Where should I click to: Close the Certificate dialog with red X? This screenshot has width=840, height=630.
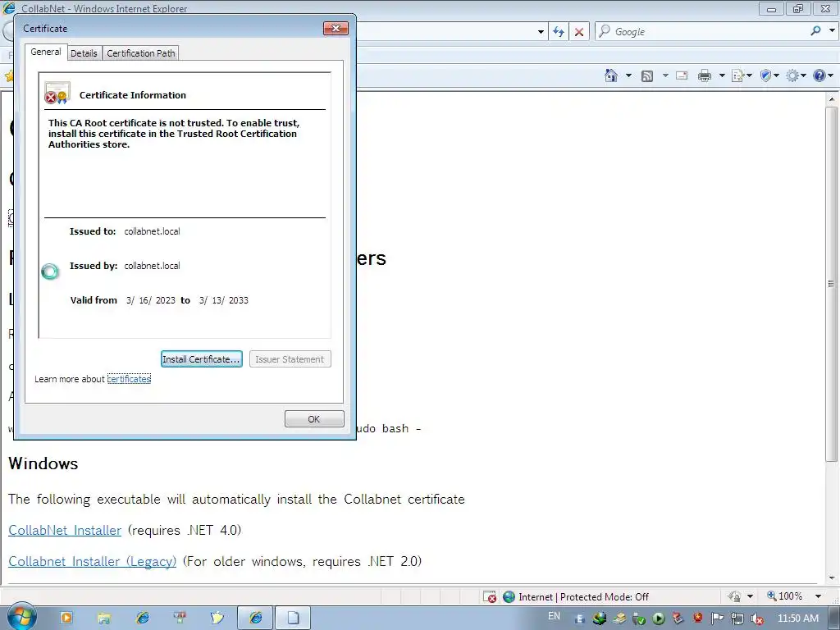click(x=336, y=28)
